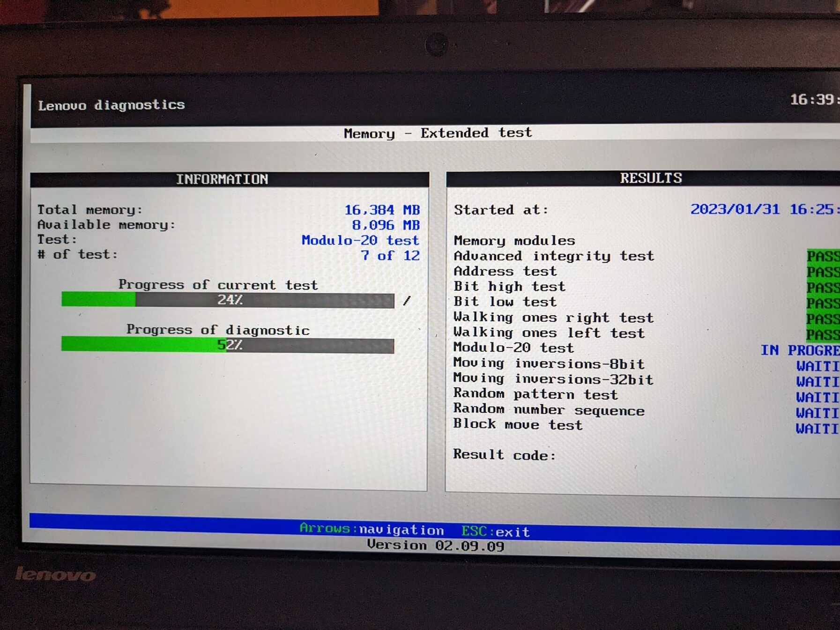
Task: Click the blue 'Modulo-20 test' value
Action: click(x=360, y=240)
